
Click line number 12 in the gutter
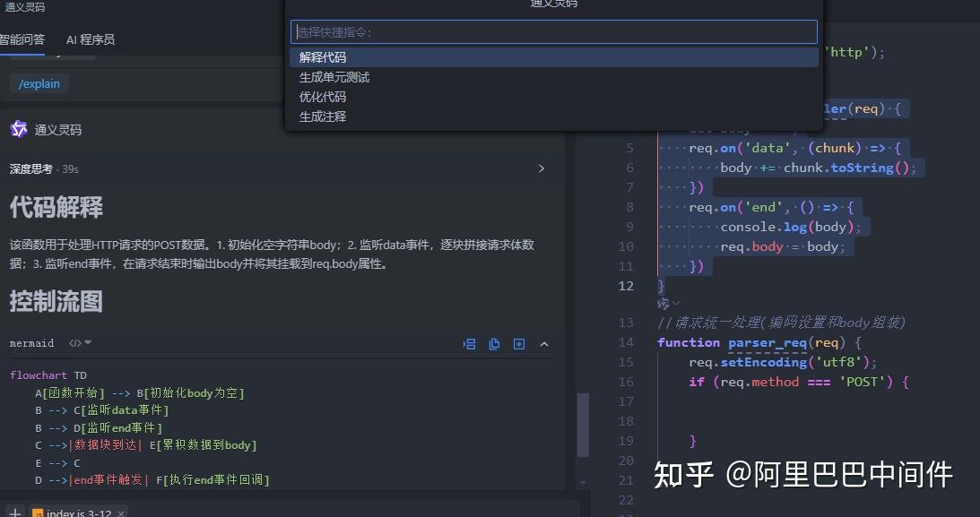[626, 286]
